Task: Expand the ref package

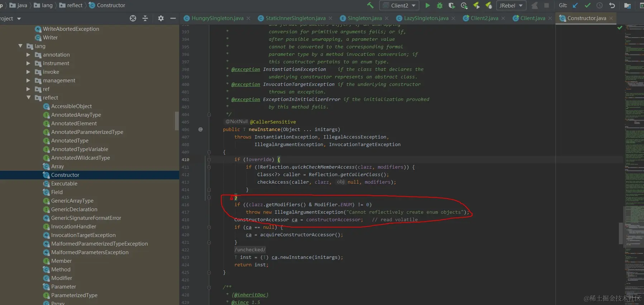Action: click(28, 89)
